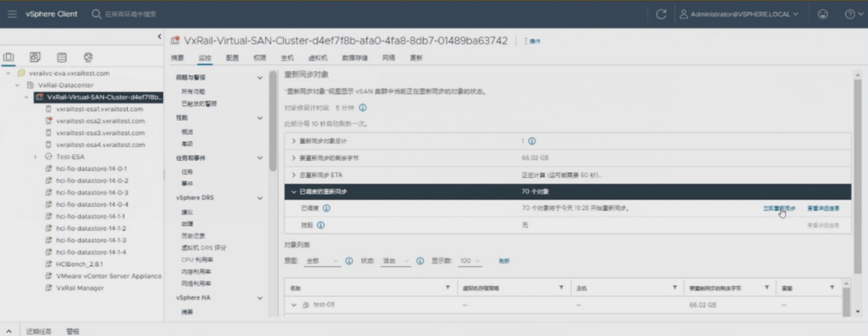The width and height of the screenshot is (868, 336).
Task: Open the 显示数 dropdown showing 100
Action: [470, 261]
